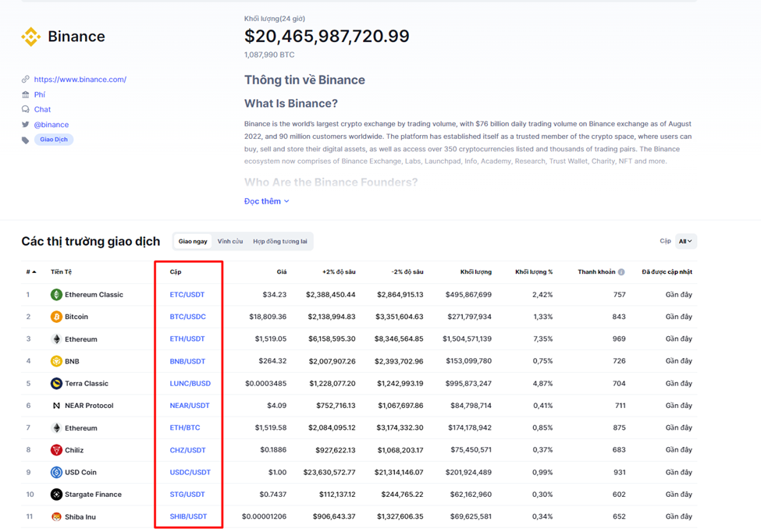Open the https://www.binance.com/ link
761x532 pixels.
pos(80,79)
